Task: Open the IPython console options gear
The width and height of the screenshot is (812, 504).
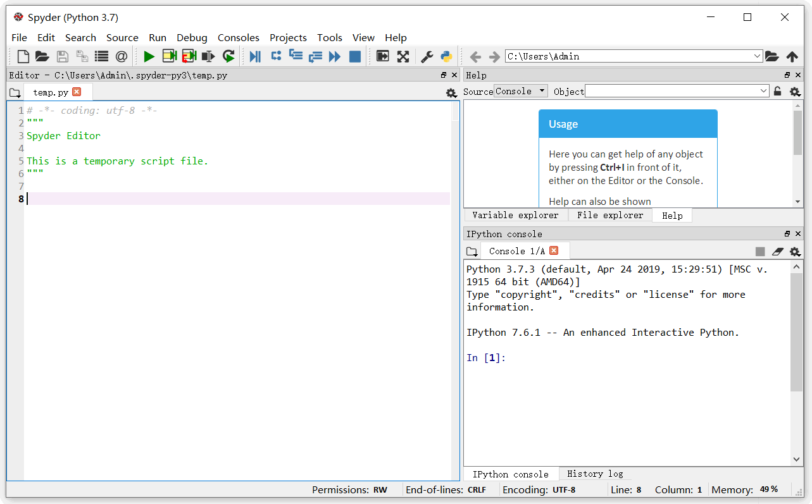Action: [x=795, y=252]
